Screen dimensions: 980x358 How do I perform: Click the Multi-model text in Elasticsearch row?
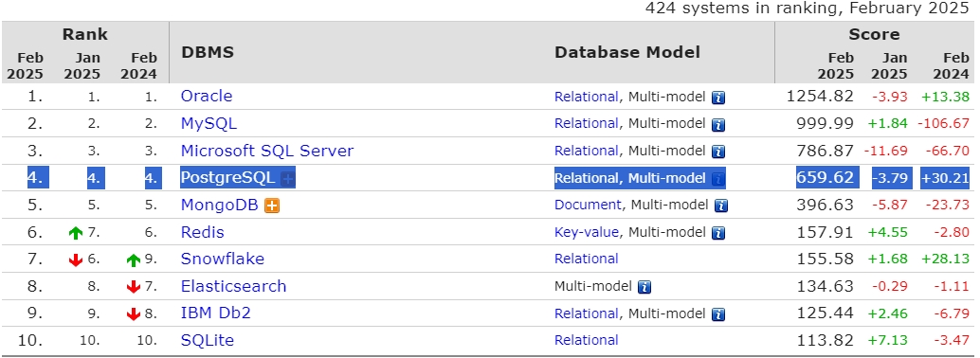pos(593,286)
